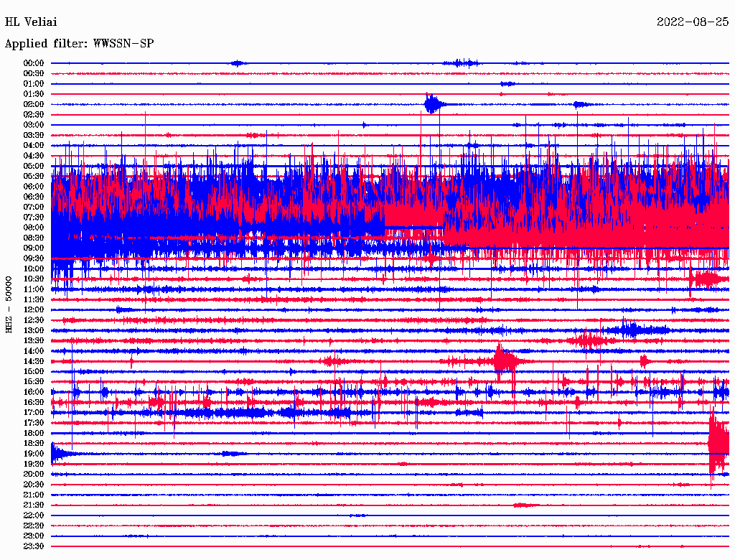Screen dimensions: 735x560
Task: Select the 09:30 time label
Action: click(x=34, y=258)
